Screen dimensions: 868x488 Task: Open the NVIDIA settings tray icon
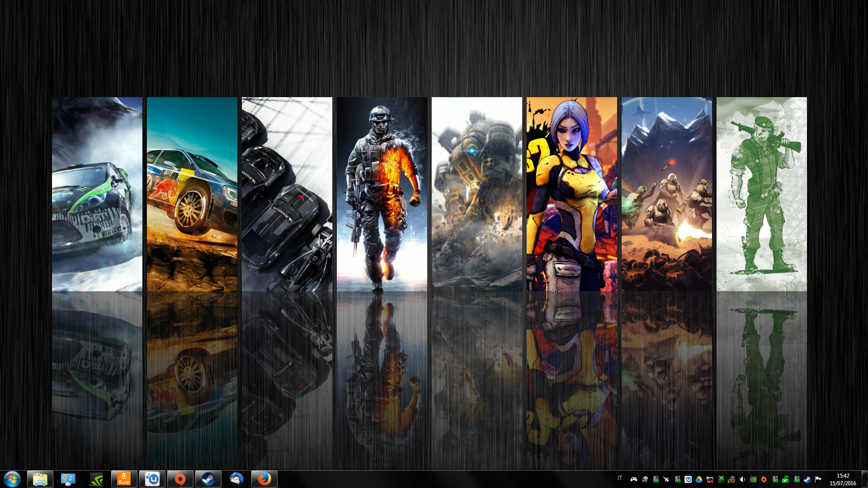[752, 479]
